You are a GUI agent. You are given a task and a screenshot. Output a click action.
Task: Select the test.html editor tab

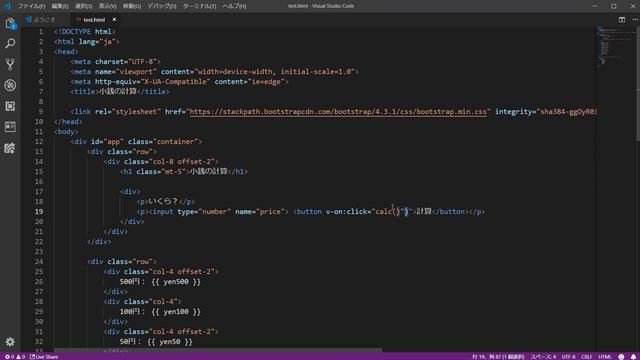pos(94,20)
